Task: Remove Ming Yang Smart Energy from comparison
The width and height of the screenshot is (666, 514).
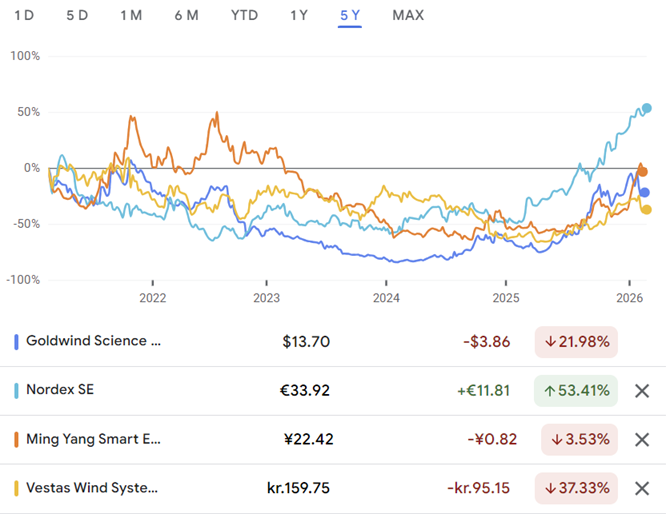Action: click(x=642, y=440)
